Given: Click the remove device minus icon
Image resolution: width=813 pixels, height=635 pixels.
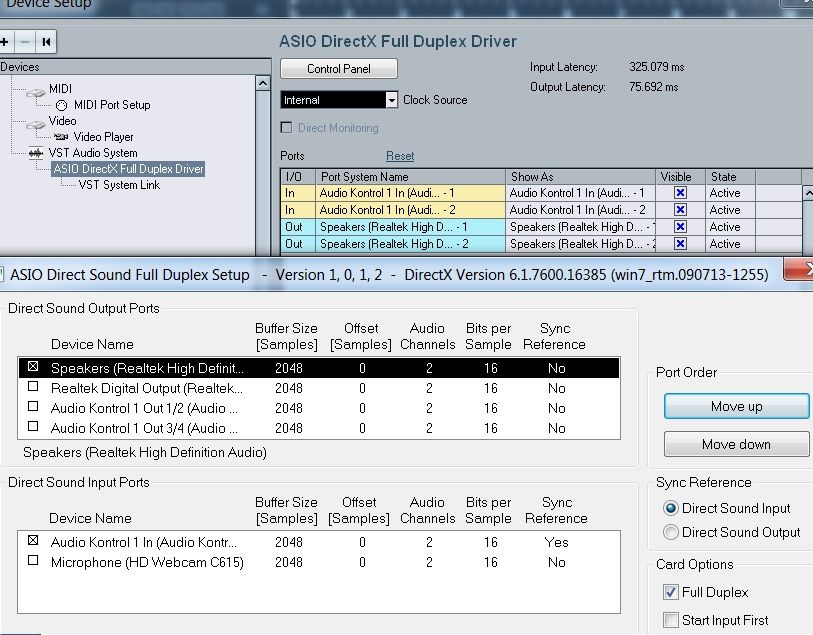Looking at the screenshot, I should coord(24,42).
